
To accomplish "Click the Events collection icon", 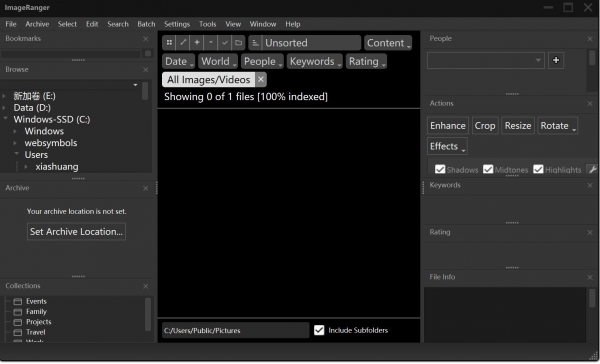I will [x=18, y=302].
